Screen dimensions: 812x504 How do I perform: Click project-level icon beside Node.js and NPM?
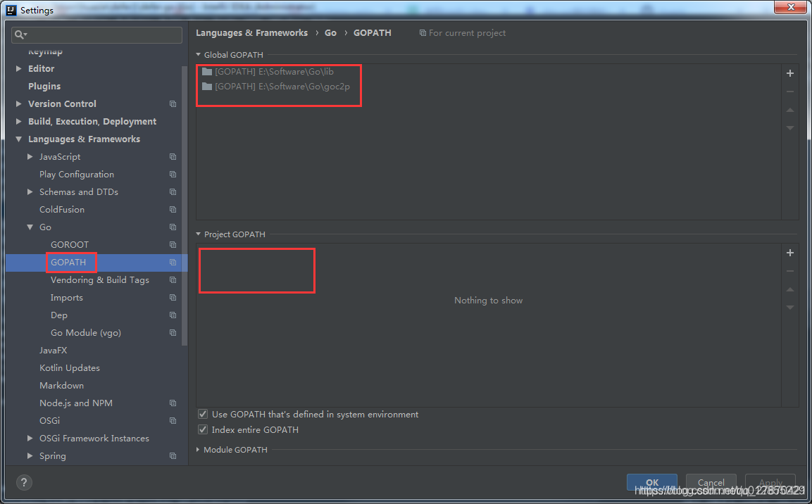pyautogui.click(x=173, y=403)
